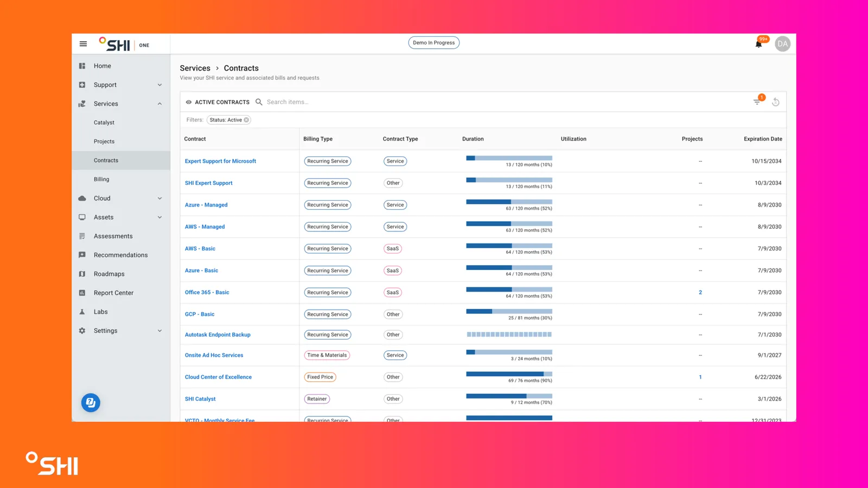The image size is (868, 488).
Task: Expand the Cloud menu chevron
Action: (x=159, y=198)
